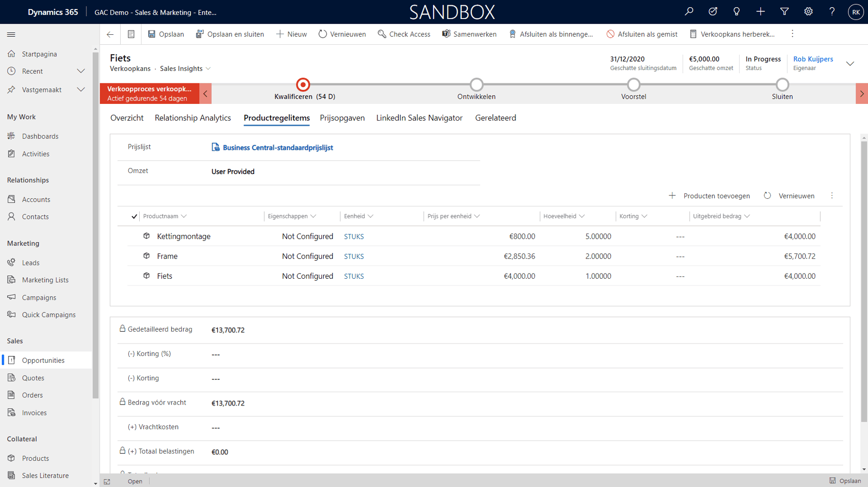
Task: Select the Voorstel stage circle
Action: tap(633, 85)
